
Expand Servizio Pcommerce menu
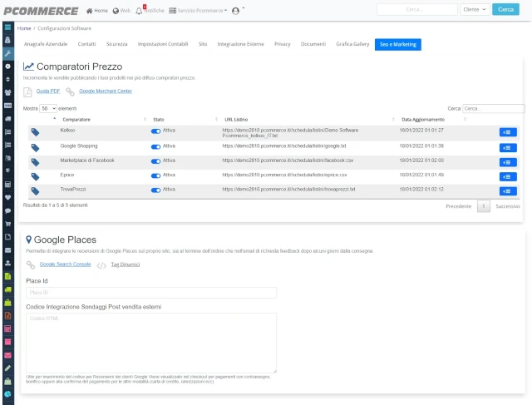click(x=198, y=11)
